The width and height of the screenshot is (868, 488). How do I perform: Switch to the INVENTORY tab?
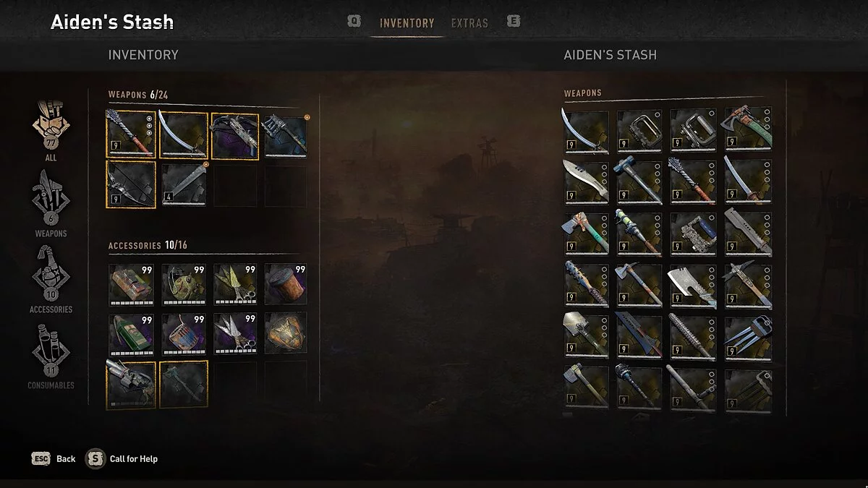(407, 23)
